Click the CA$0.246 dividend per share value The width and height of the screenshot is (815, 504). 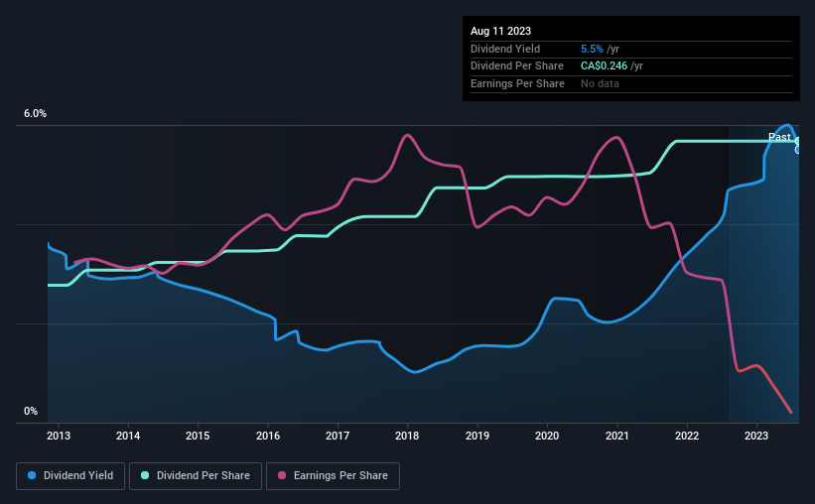[x=604, y=66]
